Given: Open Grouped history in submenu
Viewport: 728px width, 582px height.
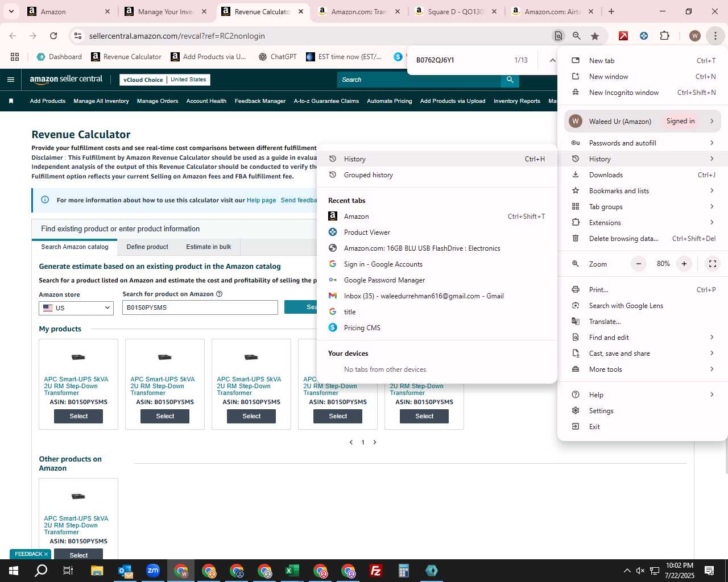Looking at the screenshot, I should click(437, 175).
